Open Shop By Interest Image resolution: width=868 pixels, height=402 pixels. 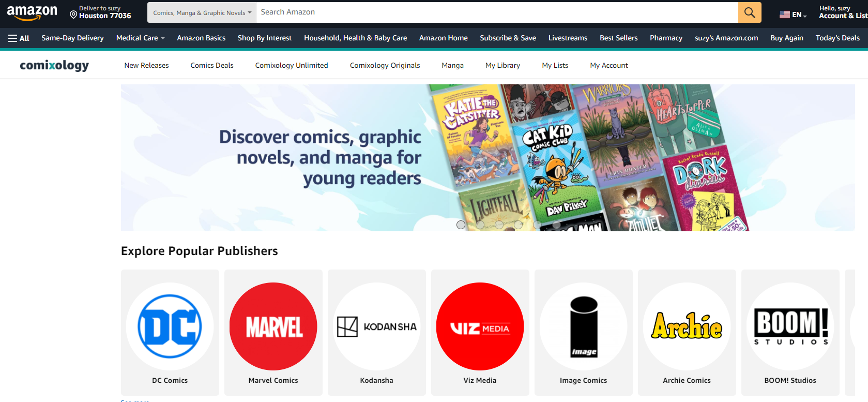[265, 38]
